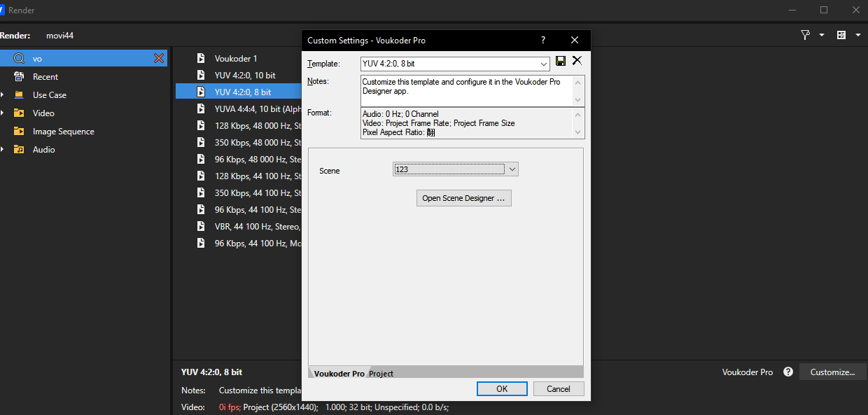
Task: Expand the Audio folder tree node
Action: [x=3, y=150]
